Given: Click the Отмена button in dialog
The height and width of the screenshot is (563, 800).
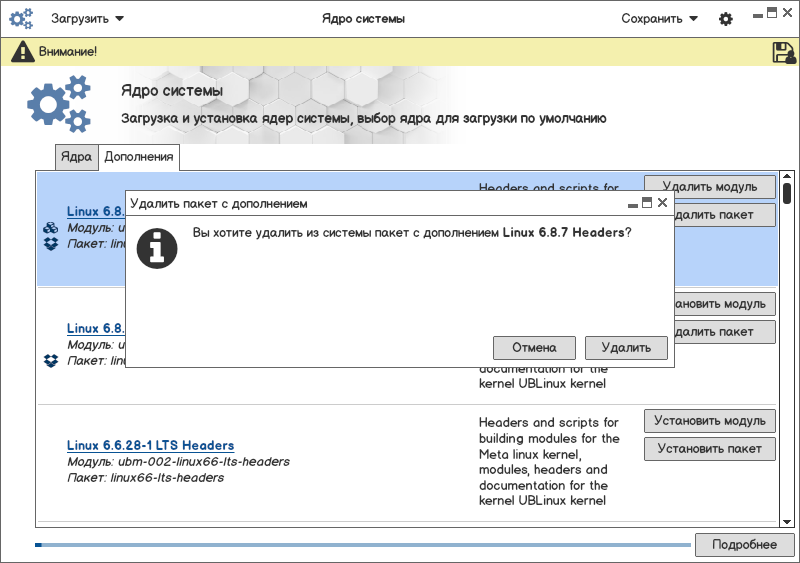Looking at the screenshot, I should pos(534,348).
